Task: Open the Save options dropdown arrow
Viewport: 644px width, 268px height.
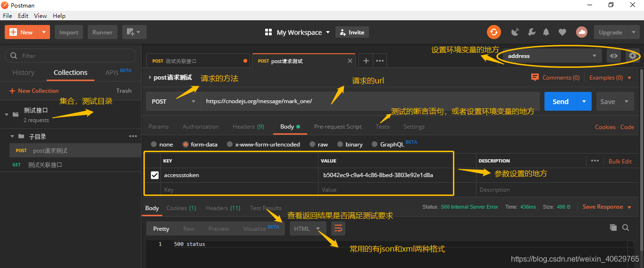Action: tap(627, 101)
